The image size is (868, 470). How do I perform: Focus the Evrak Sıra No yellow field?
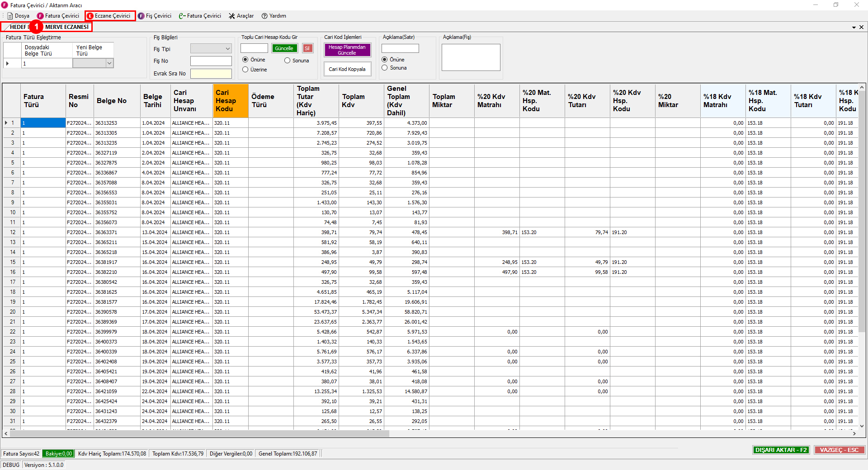(x=211, y=73)
